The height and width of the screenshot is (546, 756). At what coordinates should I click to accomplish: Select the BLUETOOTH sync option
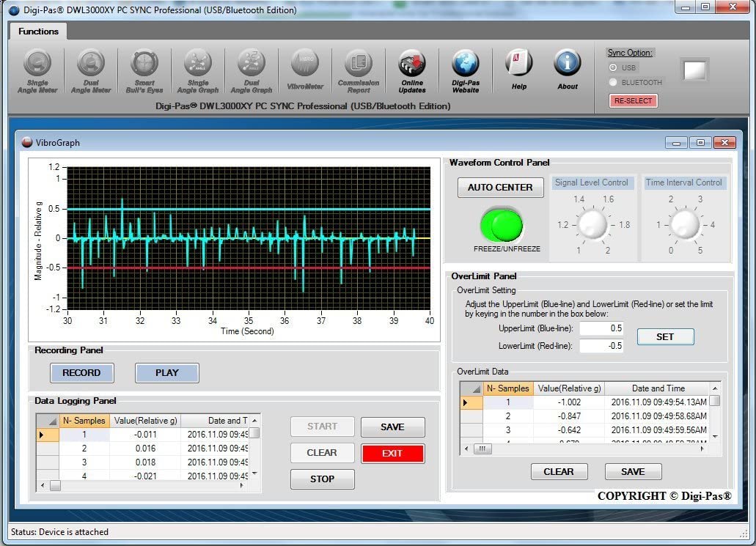(x=614, y=82)
